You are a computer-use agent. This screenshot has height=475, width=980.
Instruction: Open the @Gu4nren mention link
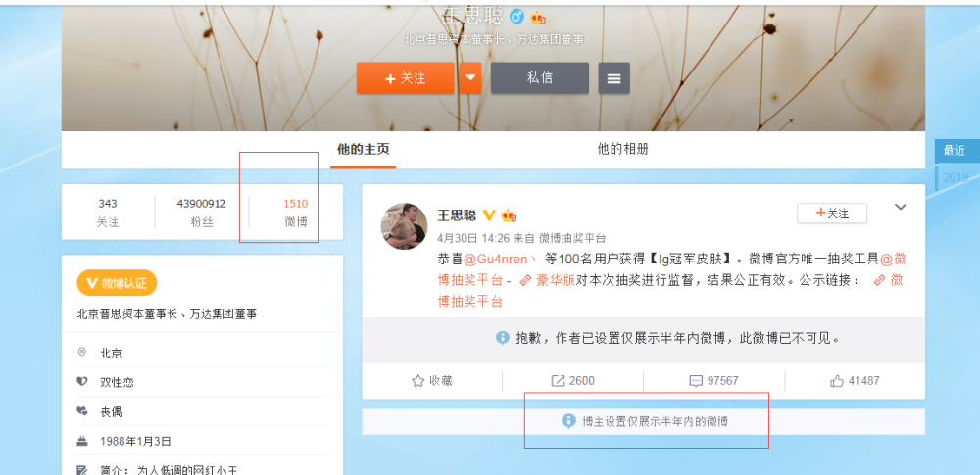tap(500, 259)
